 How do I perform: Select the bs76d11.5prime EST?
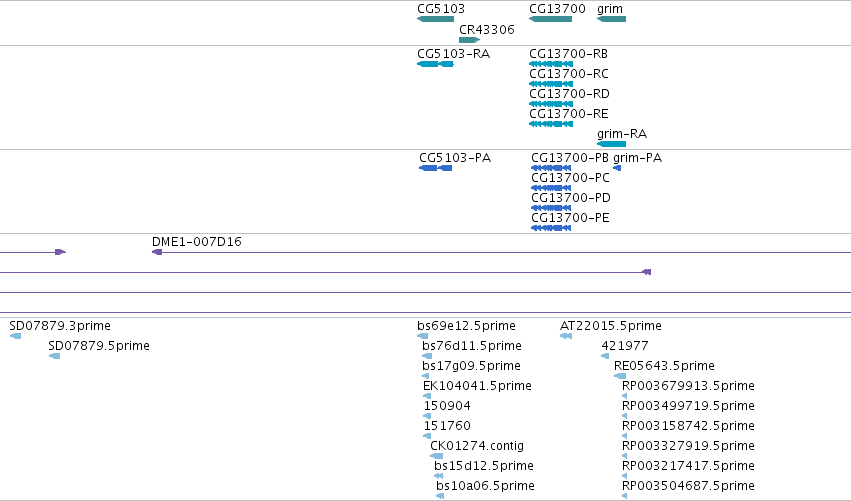427,356
